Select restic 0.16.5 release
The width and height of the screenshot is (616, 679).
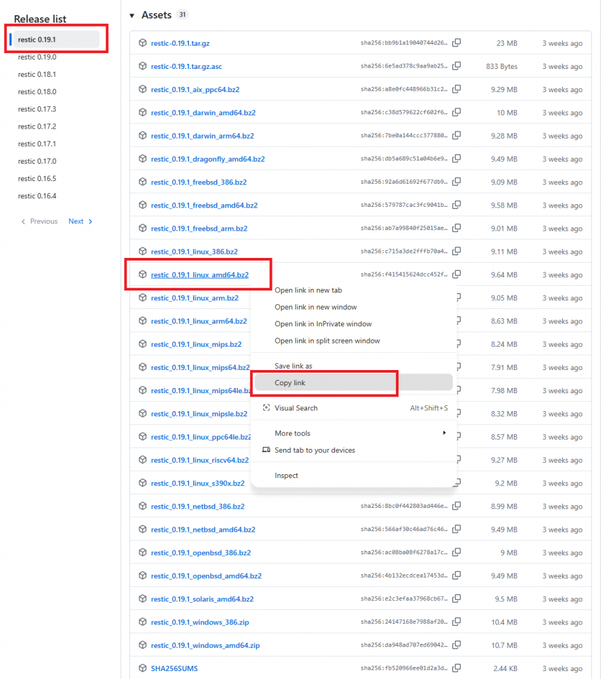click(x=36, y=178)
